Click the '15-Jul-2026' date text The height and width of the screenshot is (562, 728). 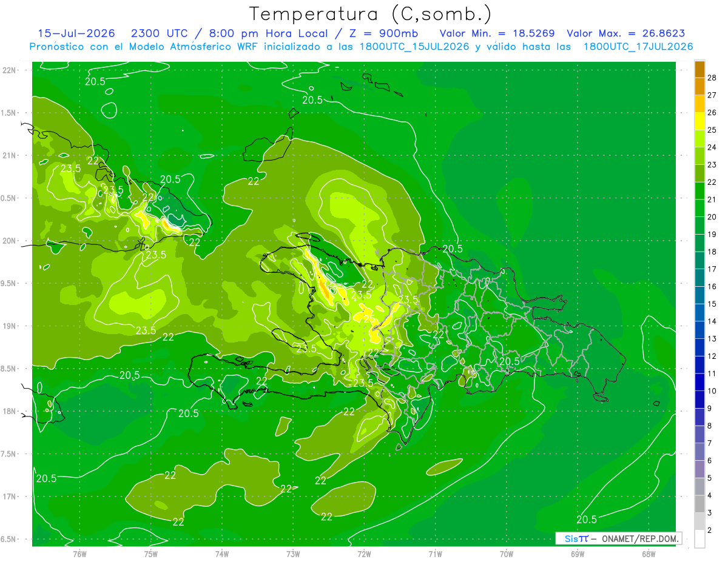(76, 33)
